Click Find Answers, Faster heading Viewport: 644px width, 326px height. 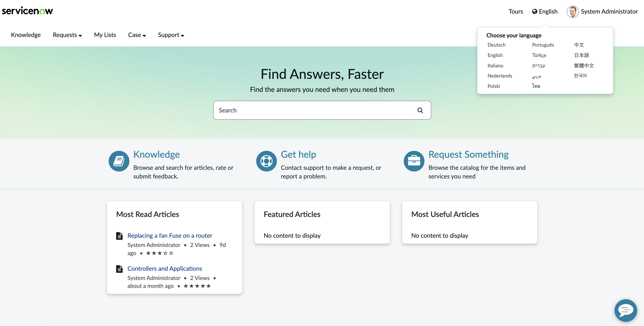click(322, 74)
